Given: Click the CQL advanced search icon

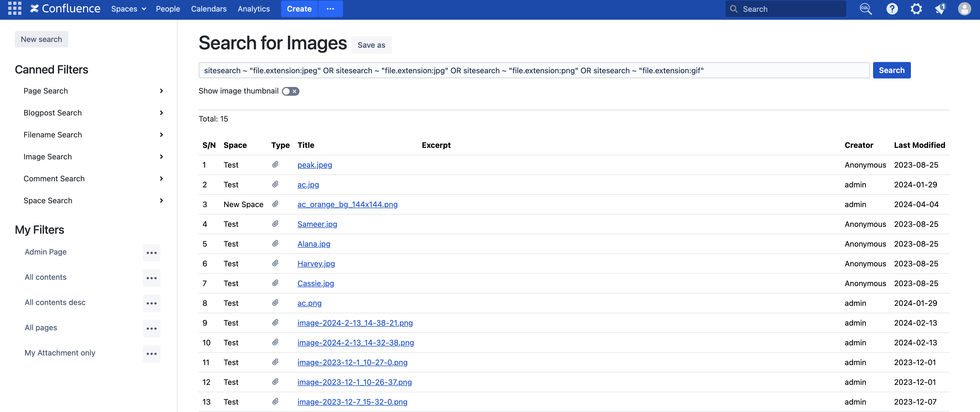Looking at the screenshot, I should click(x=865, y=9).
